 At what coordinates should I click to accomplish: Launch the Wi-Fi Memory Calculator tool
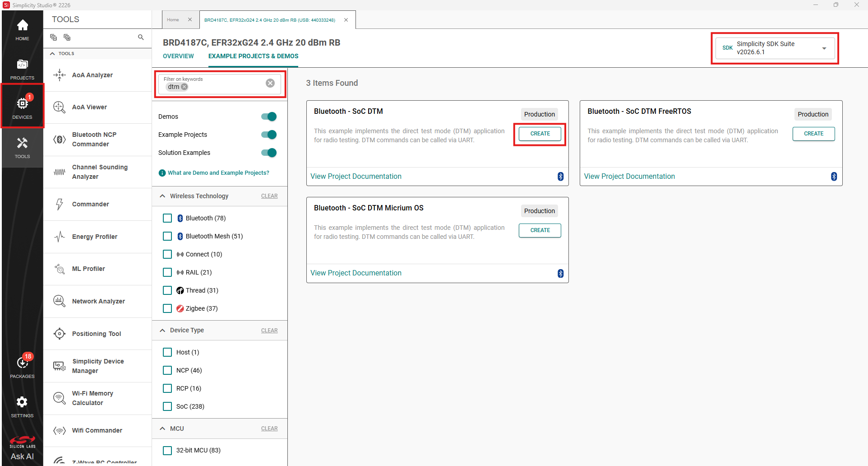point(97,398)
